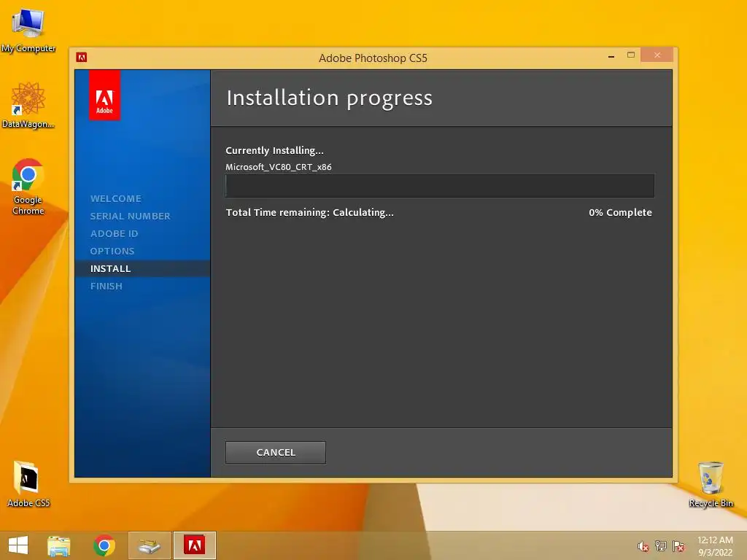Screen dimensions: 747x560
Task: Click the Microsoft_VC80_CRT_x86 component text
Action: click(x=278, y=167)
